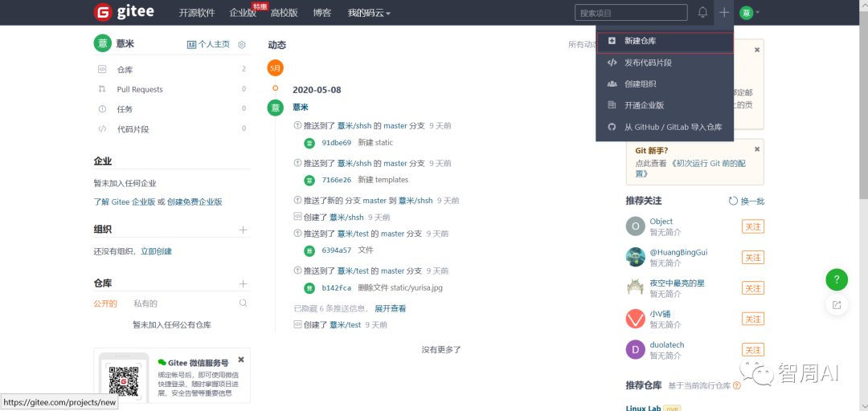Select 发布代码片段 from the dropdown menu
Screen dimensions: 868x411
coord(665,63)
